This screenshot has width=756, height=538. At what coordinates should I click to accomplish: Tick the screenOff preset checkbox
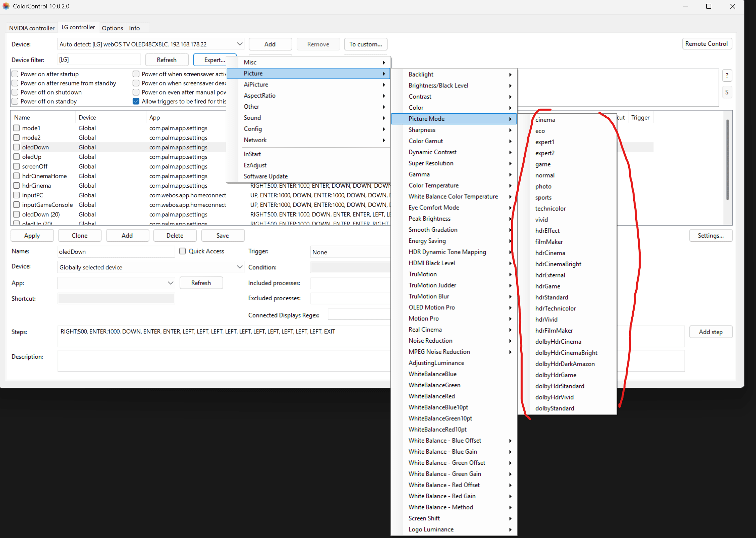click(16, 166)
